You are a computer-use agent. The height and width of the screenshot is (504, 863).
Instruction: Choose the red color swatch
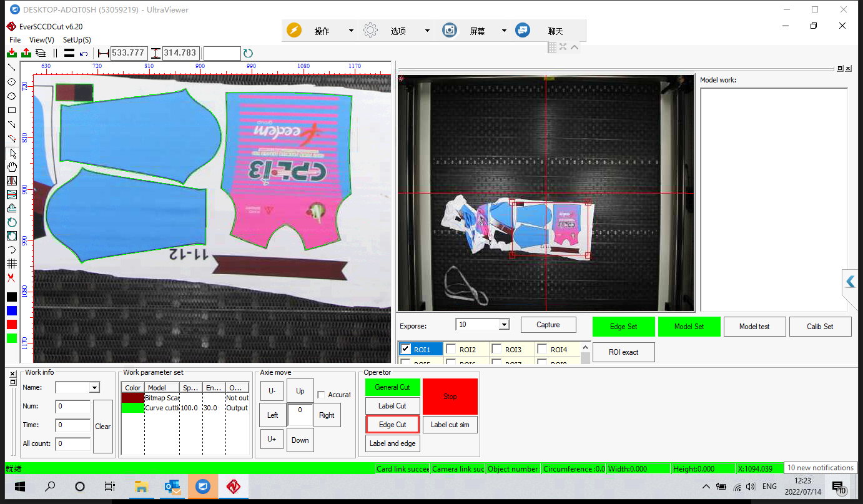click(x=12, y=324)
